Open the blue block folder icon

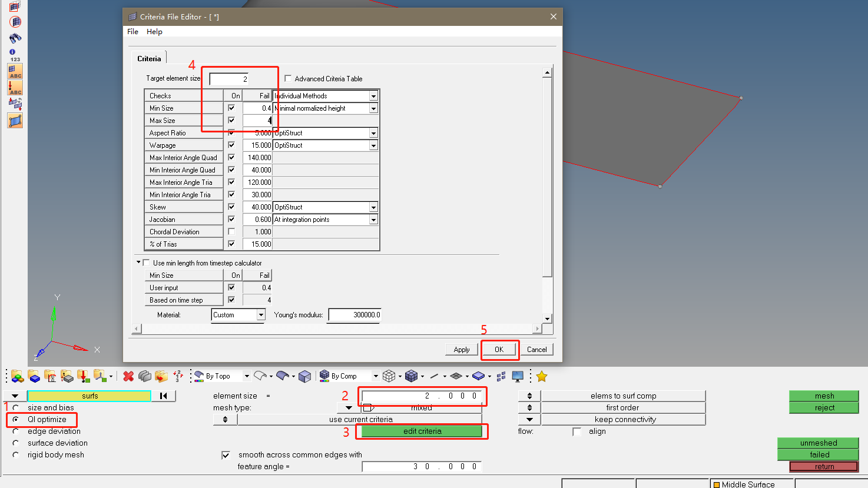[x=34, y=376]
